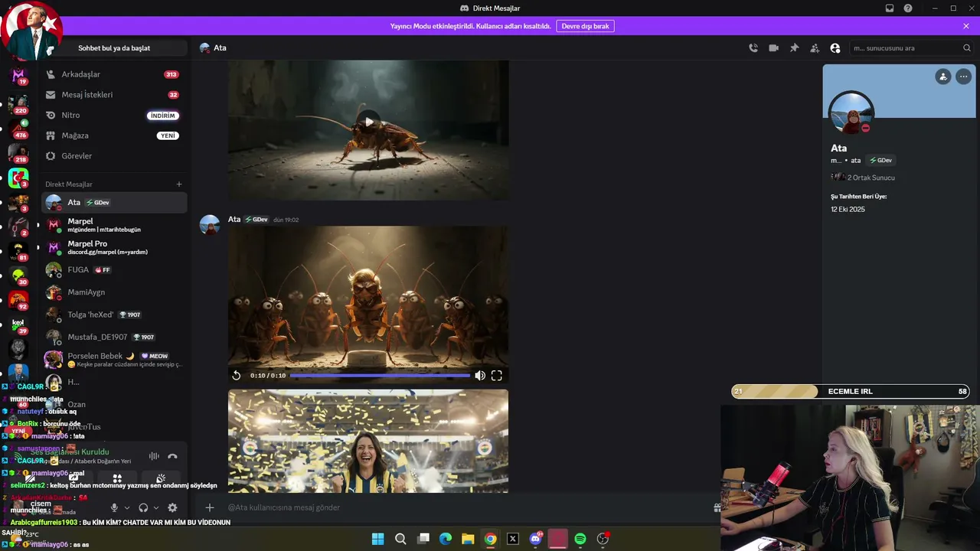View the 2 Ortak Sunucu list
The height and width of the screenshot is (551, 980).
[x=863, y=178]
